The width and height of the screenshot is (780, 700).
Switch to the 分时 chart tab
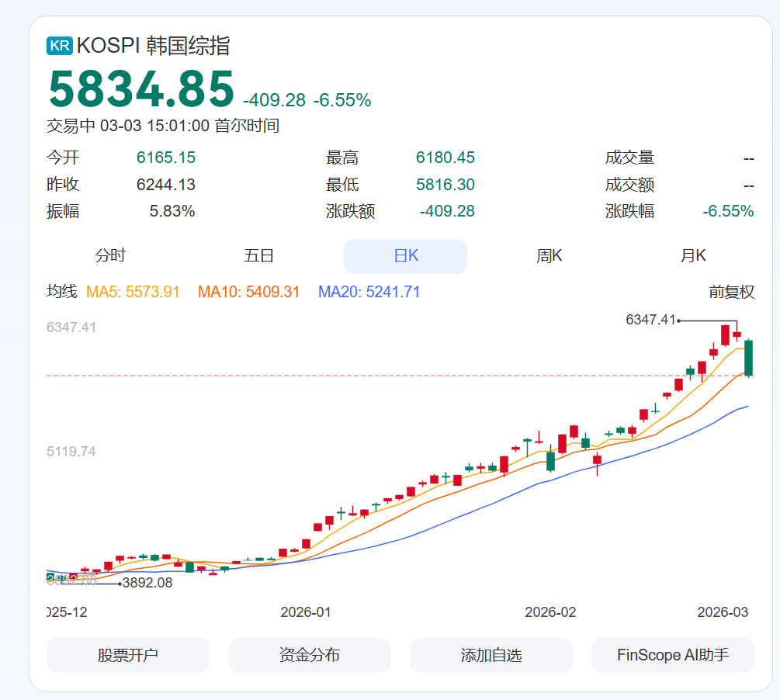click(x=110, y=256)
